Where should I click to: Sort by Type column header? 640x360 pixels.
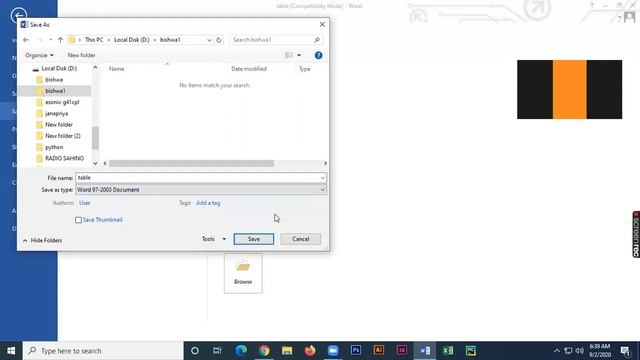(304, 69)
